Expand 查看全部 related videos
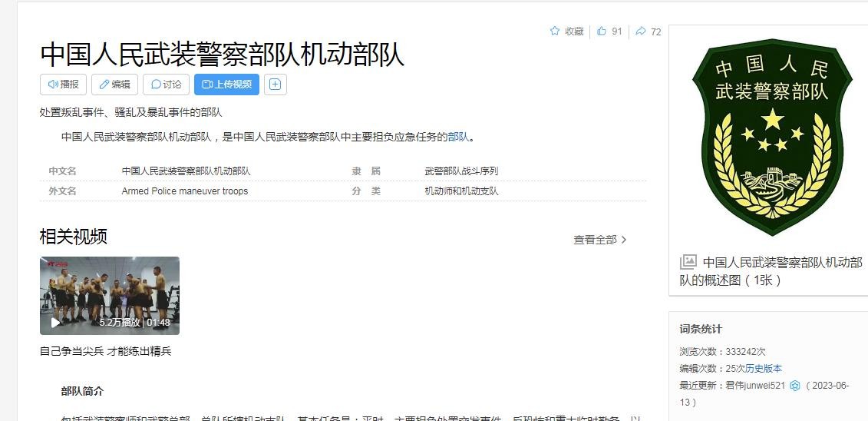 [600, 240]
